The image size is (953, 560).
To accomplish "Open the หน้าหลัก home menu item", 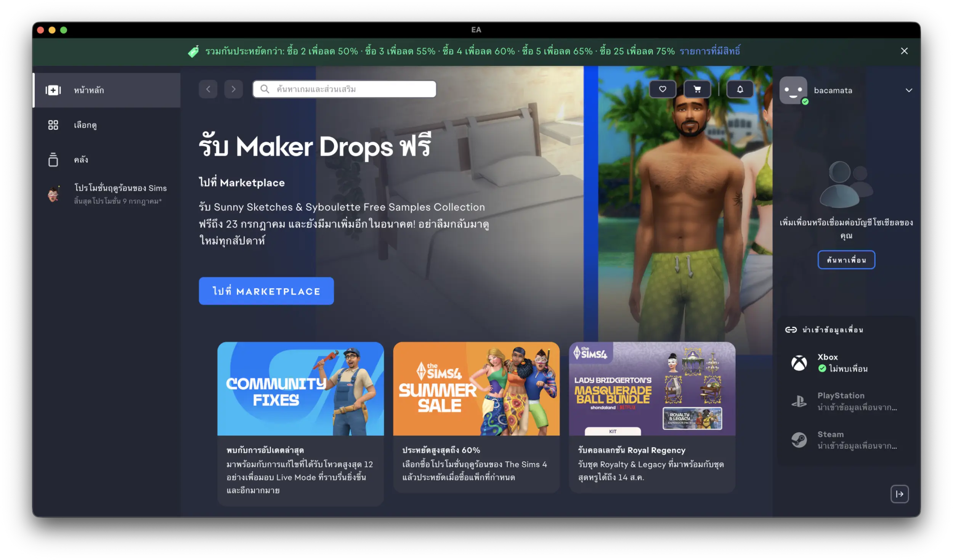I will [107, 90].
